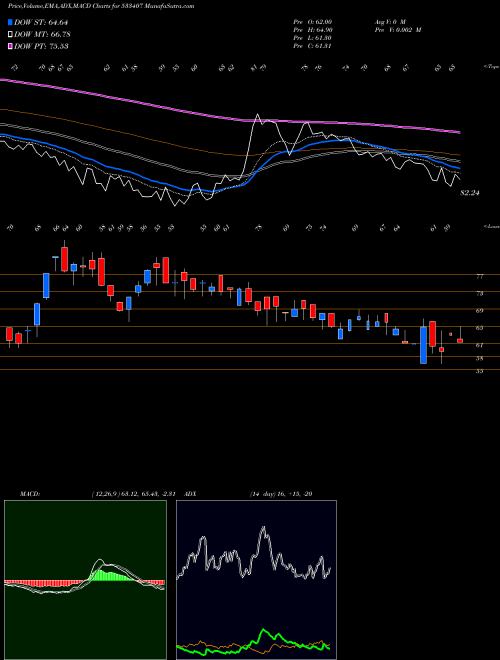The height and width of the screenshot is (660, 500).
Task: Click the 'Pre O: 62.09' value
Action: click(x=312, y=22)
